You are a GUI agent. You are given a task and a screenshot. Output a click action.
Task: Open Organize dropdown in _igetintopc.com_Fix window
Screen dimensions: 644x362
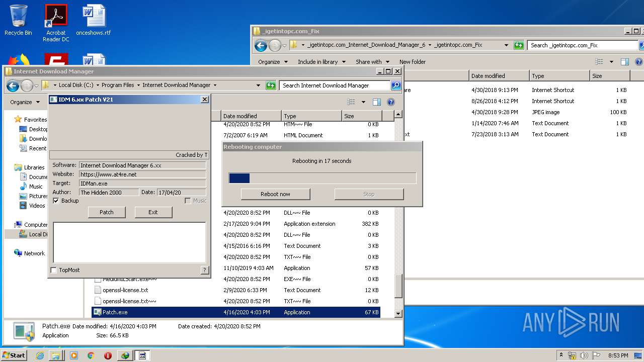pyautogui.click(x=273, y=62)
